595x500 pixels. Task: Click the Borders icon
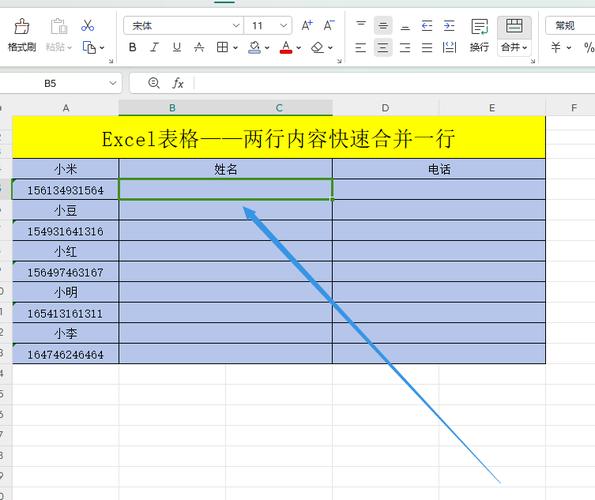(x=222, y=47)
